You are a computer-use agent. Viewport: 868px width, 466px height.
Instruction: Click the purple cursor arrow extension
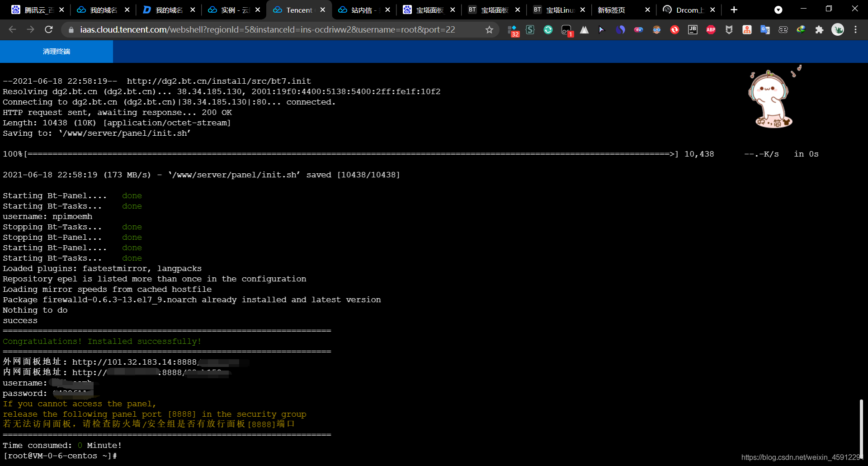(602, 30)
